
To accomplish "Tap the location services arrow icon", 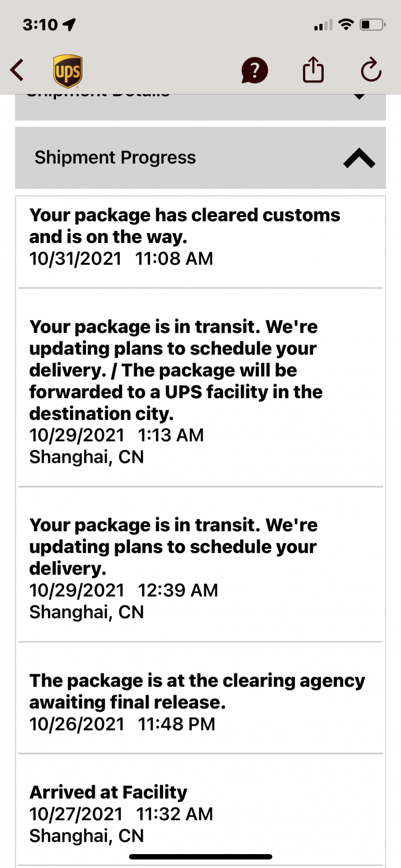I will (x=69, y=25).
